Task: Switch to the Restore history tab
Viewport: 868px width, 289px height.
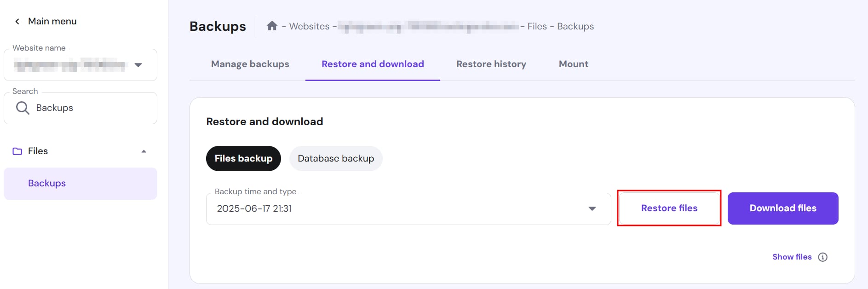Action: [x=491, y=64]
